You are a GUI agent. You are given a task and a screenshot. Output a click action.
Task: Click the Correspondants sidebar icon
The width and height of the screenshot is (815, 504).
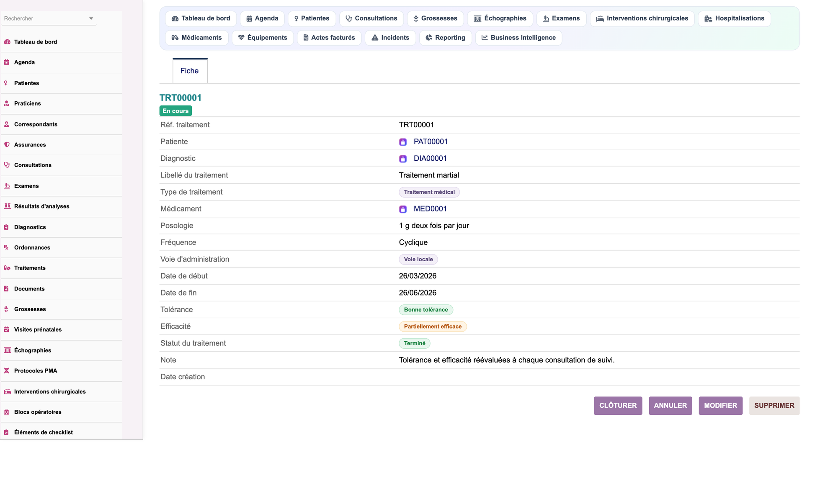(x=7, y=124)
